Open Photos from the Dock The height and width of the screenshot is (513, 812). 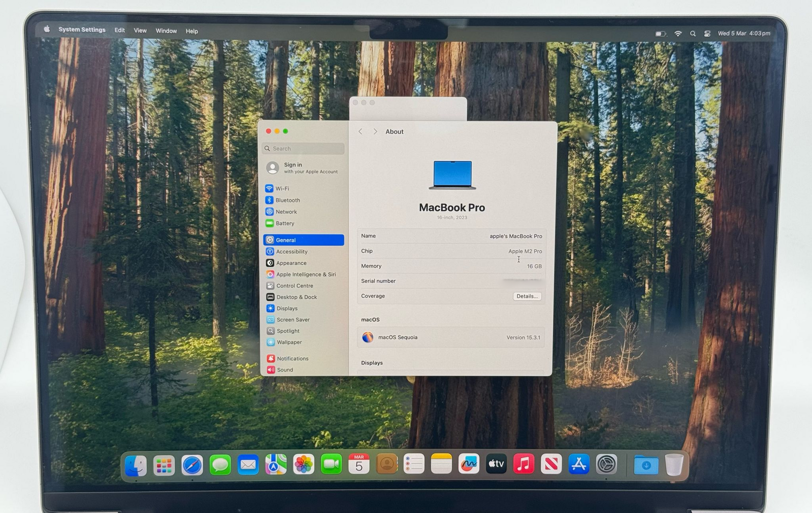[x=304, y=464]
